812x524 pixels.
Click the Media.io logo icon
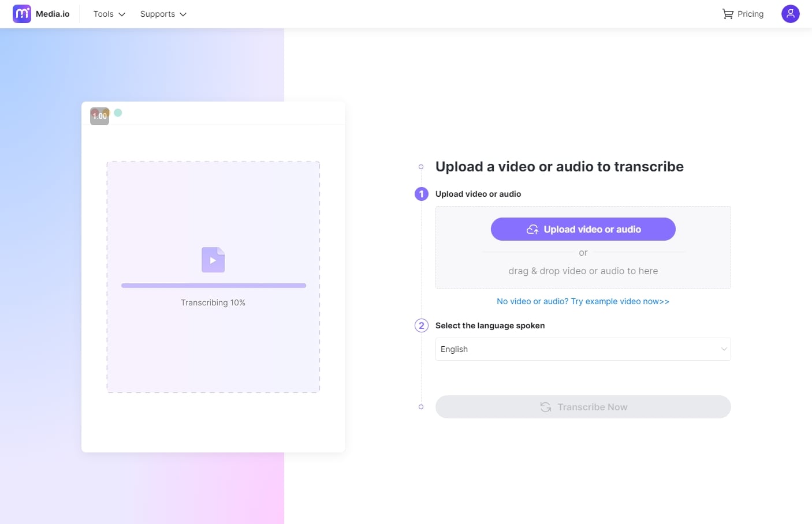22,13
